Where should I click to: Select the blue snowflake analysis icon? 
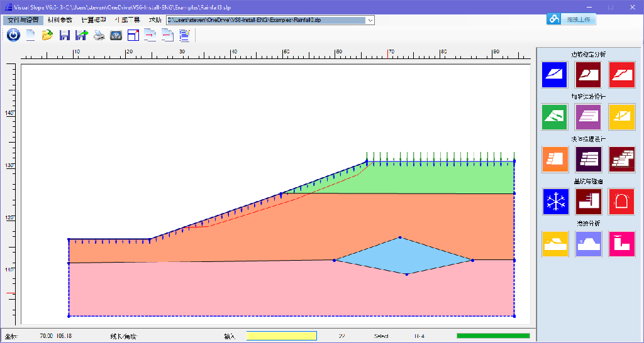tap(555, 202)
